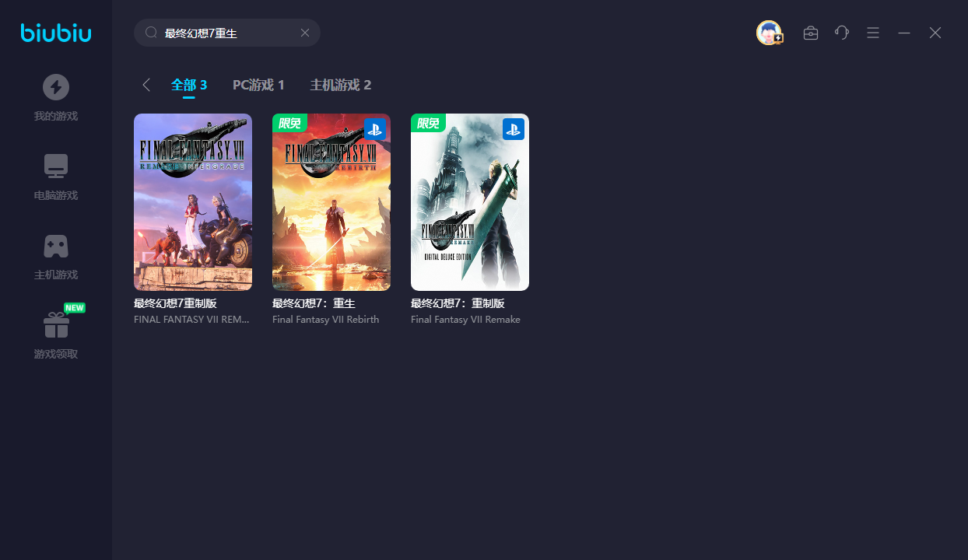Click the biubiu logo
This screenshot has width=968, height=560.
coord(56,33)
